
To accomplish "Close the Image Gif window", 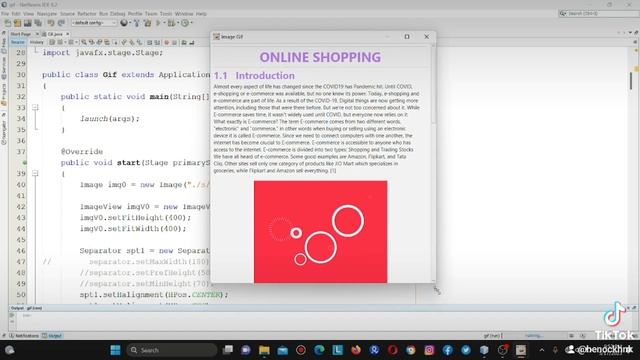I will tap(427, 37).
